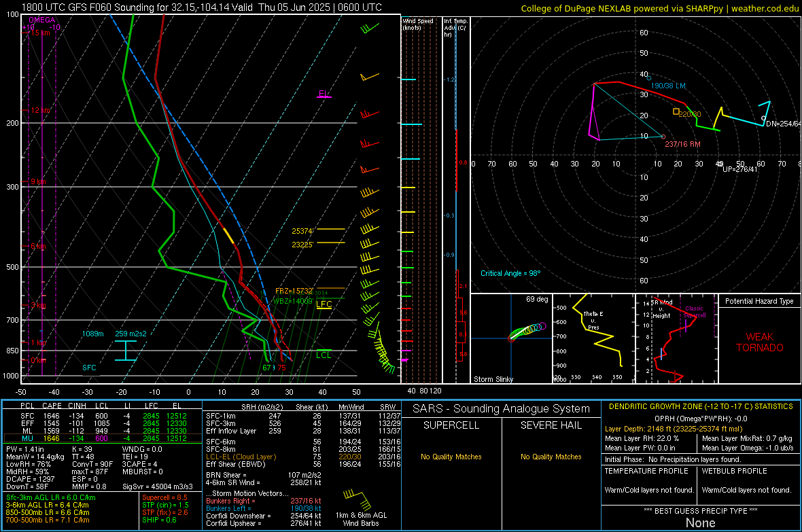Click the 15 km height marker

click(39, 33)
